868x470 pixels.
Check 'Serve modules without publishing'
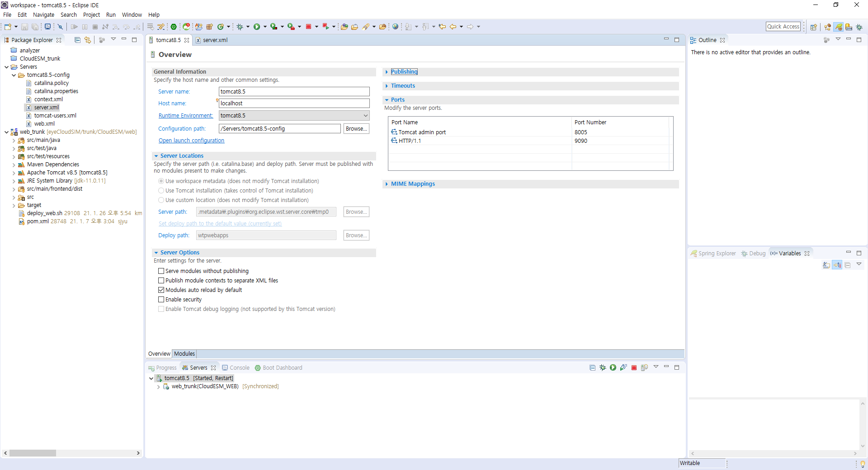coord(161,271)
